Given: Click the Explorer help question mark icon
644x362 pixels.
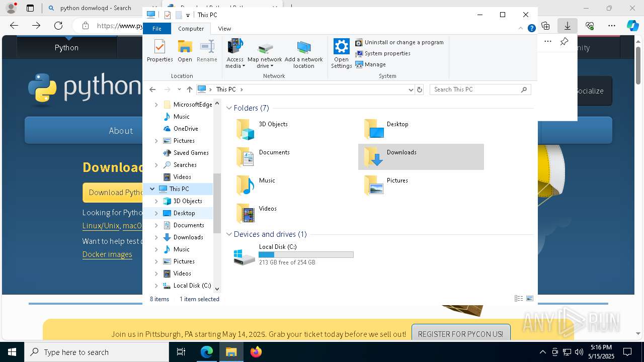Looking at the screenshot, I should click(531, 29).
